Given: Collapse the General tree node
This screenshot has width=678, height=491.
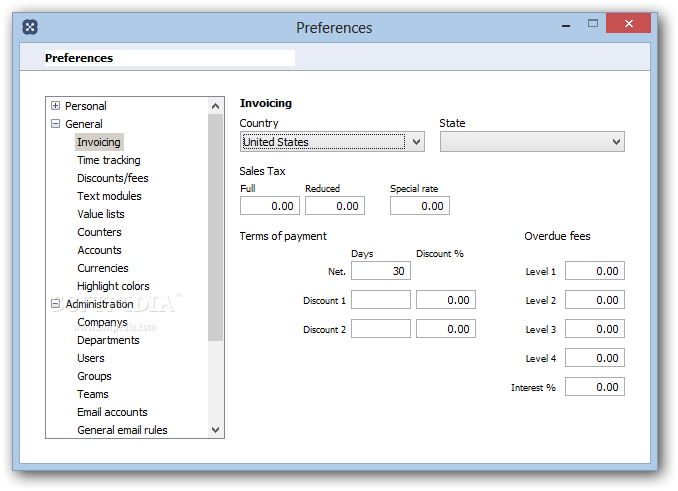Looking at the screenshot, I should 55,124.
